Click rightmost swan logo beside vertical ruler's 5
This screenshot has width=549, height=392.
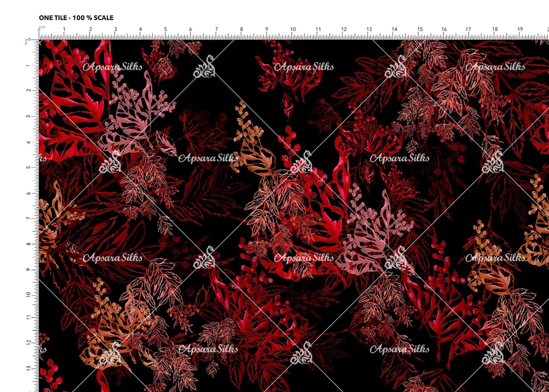pos(492,162)
